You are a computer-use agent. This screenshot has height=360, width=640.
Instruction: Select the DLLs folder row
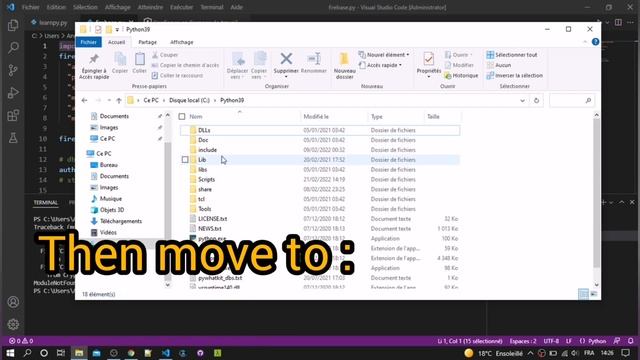(320, 130)
